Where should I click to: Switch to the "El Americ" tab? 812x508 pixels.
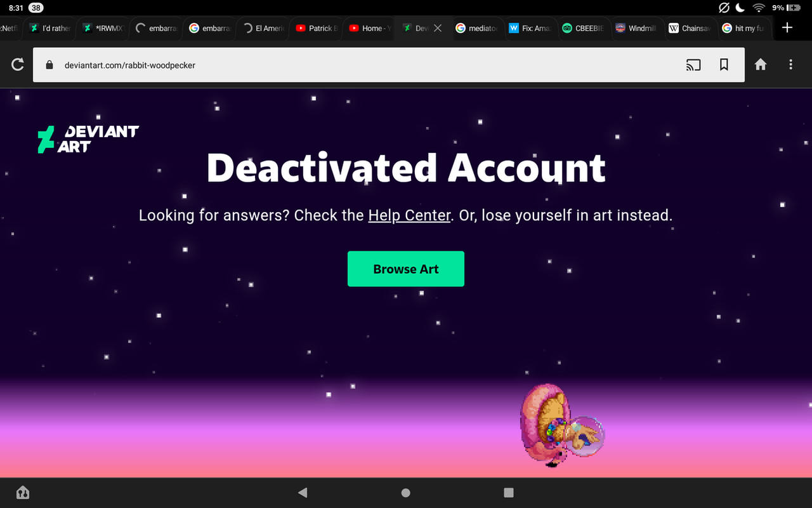point(263,28)
